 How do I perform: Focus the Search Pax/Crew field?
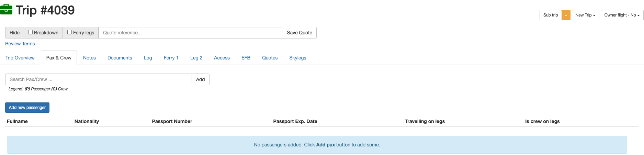point(98,79)
